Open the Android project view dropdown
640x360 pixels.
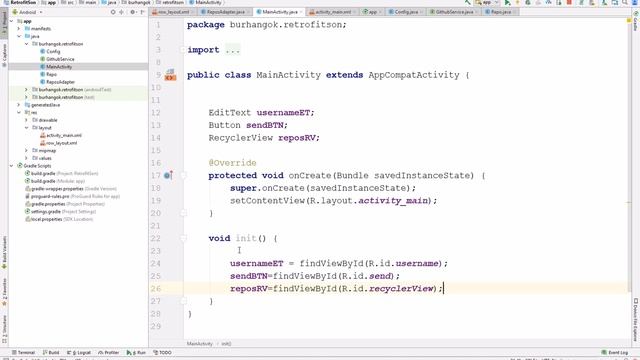click(27, 12)
